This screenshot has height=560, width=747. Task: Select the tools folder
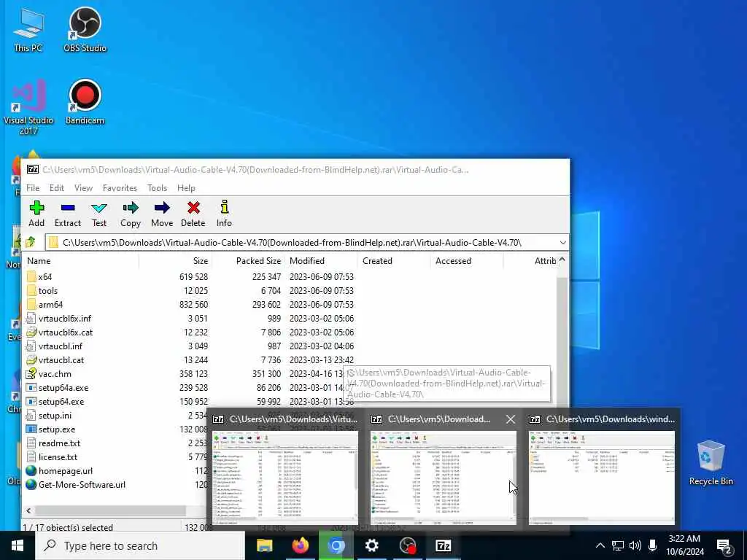coord(47,290)
